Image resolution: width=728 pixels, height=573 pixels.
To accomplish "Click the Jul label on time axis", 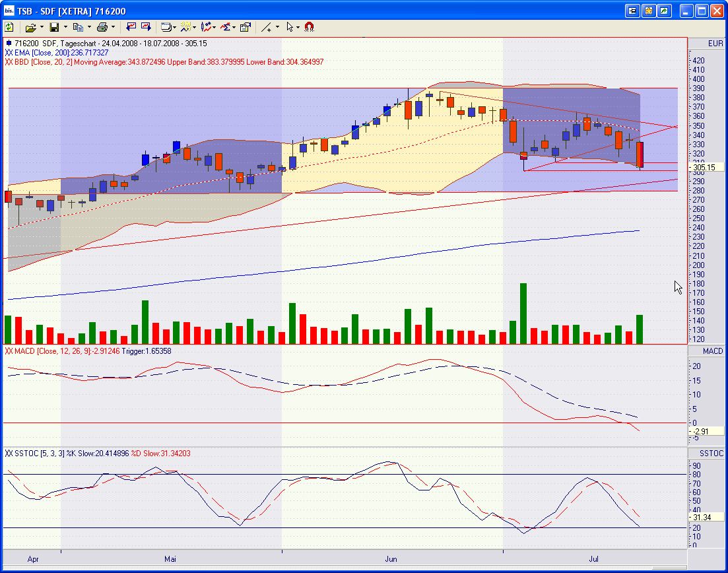I will (x=594, y=559).
